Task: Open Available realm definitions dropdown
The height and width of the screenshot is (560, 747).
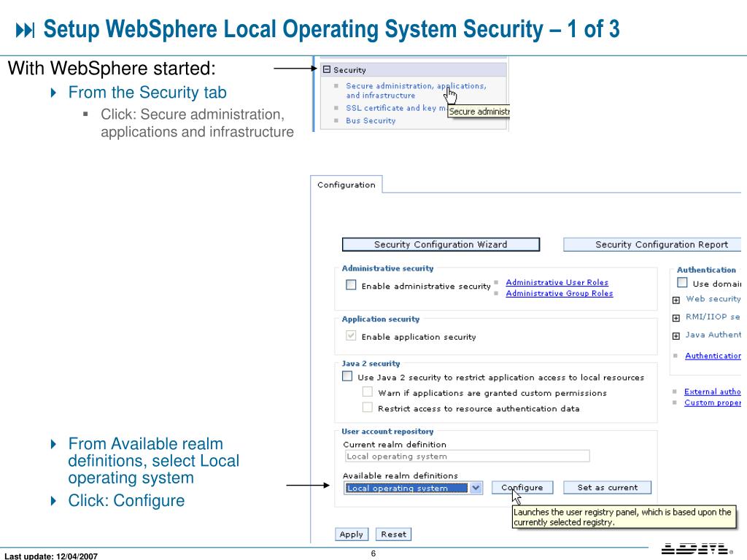Action: click(413, 488)
